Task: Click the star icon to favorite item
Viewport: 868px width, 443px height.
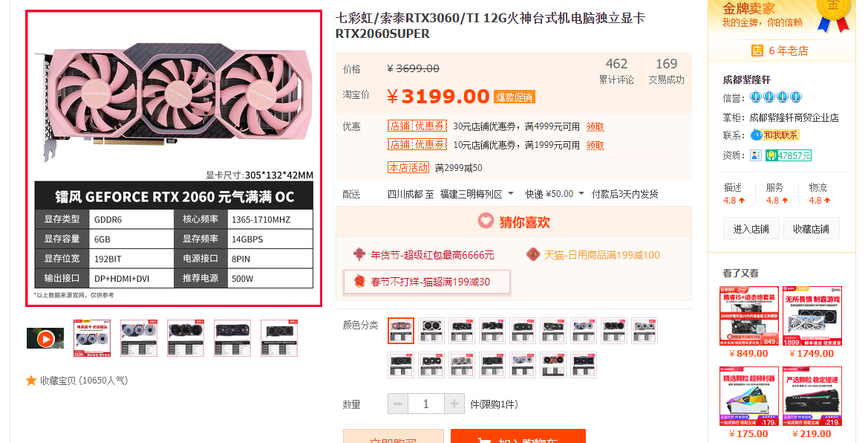Action: pyautogui.click(x=31, y=381)
